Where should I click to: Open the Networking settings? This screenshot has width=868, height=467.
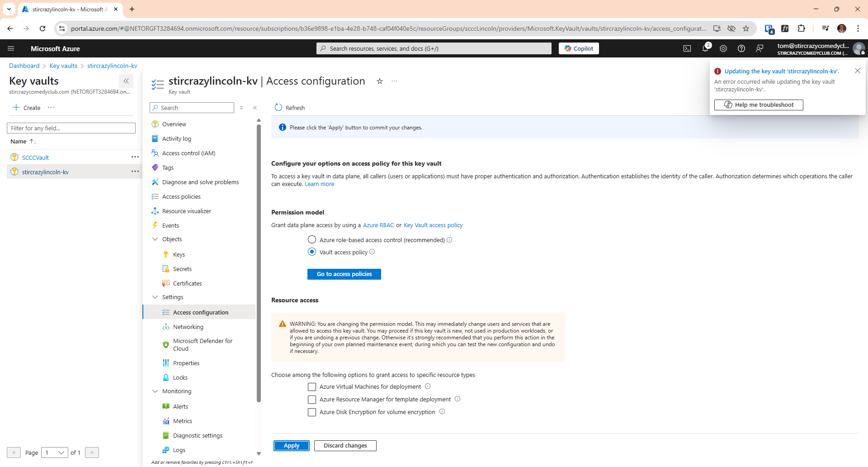(189, 327)
